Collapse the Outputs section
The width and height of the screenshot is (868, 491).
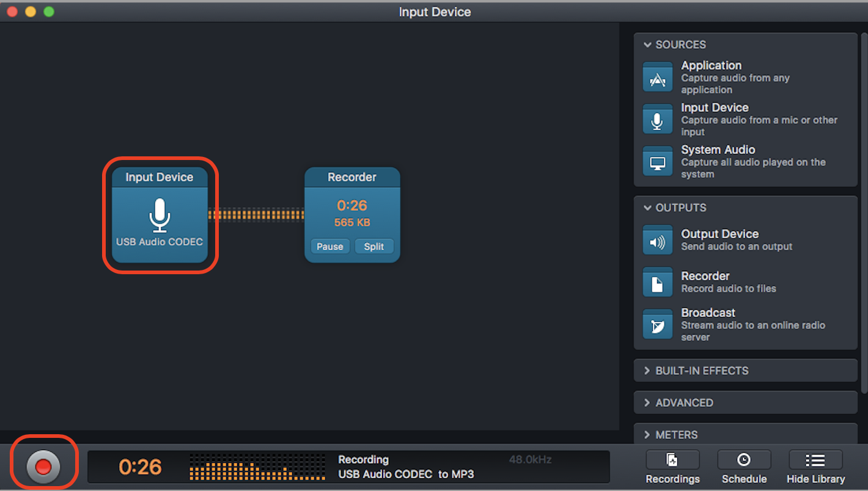647,208
